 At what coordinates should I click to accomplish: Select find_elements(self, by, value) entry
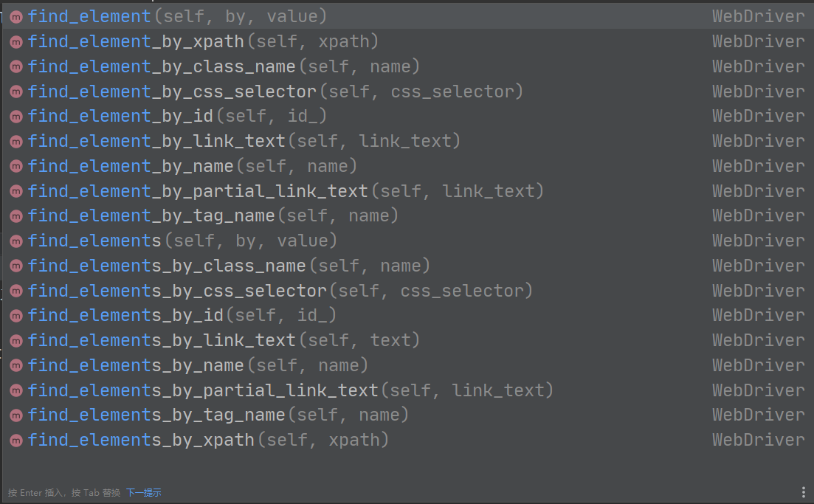click(x=182, y=241)
